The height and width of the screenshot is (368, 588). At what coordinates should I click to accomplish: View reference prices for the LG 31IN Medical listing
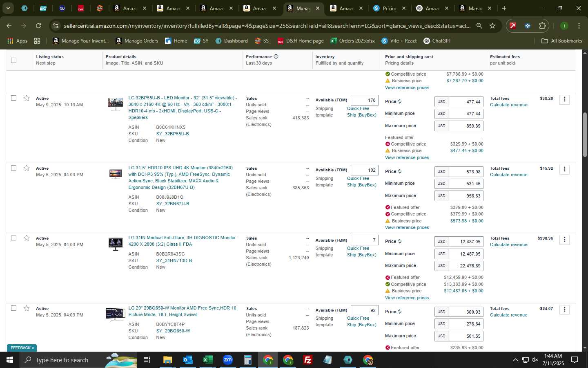coord(407,298)
